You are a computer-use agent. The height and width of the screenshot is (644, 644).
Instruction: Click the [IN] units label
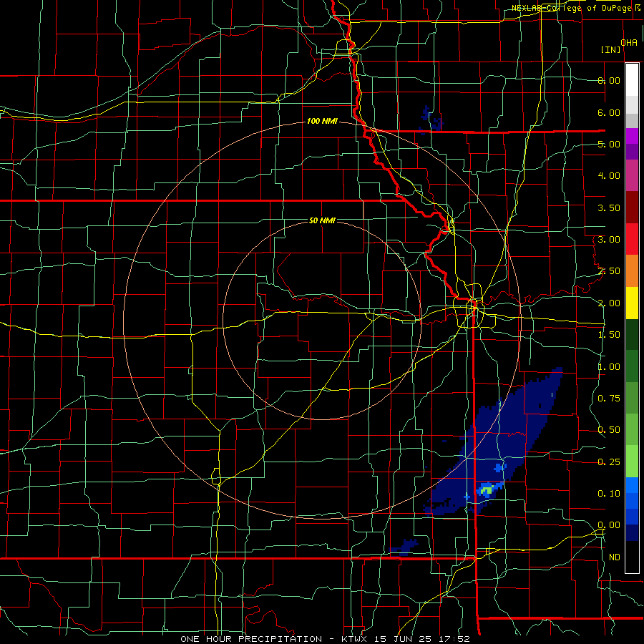coord(611,49)
